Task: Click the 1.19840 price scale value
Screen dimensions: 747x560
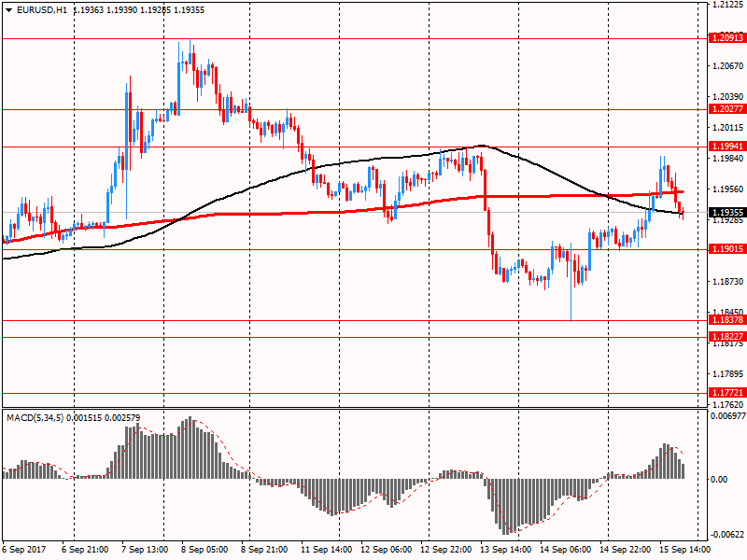Action: pyautogui.click(x=727, y=159)
